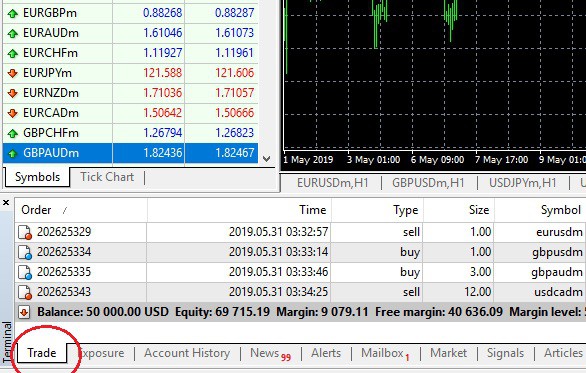Open the USDJPYm,H1 chart tab

(522, 183)
